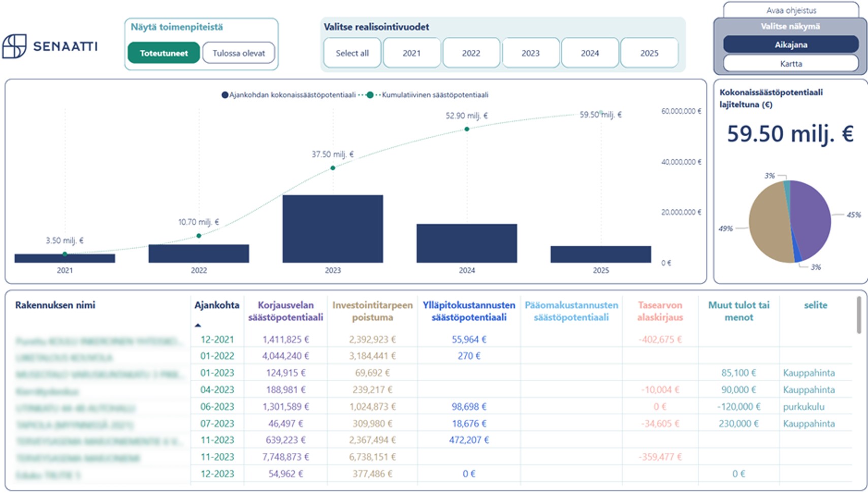Click the dark blue legend marker for Ajankohdan kokonaissäästöpotentiaali
The image size is (868, 493).
point(224,95)
